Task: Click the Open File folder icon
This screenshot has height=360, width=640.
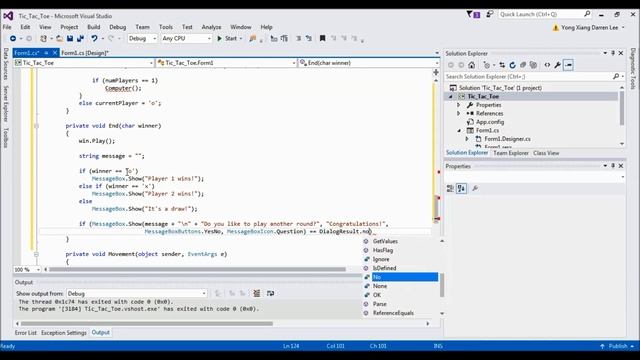Action: coord(60,38)
